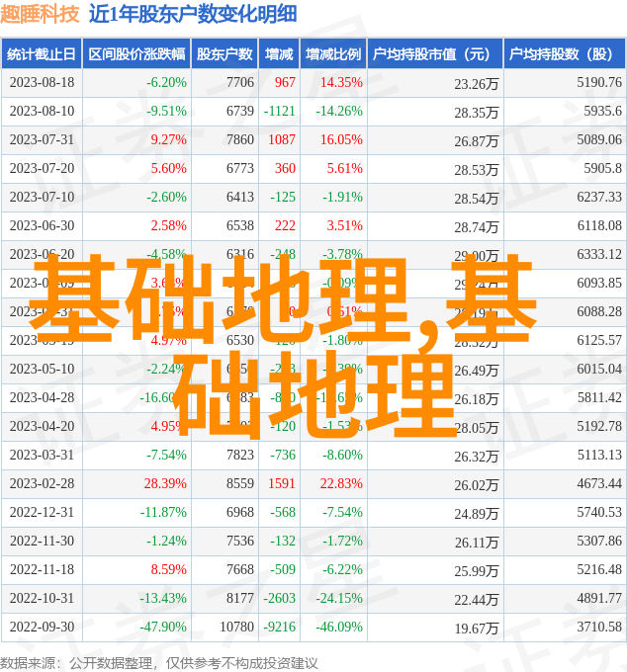
Task: Select the date cell 2023-04-28
Action: click(42, 397)
